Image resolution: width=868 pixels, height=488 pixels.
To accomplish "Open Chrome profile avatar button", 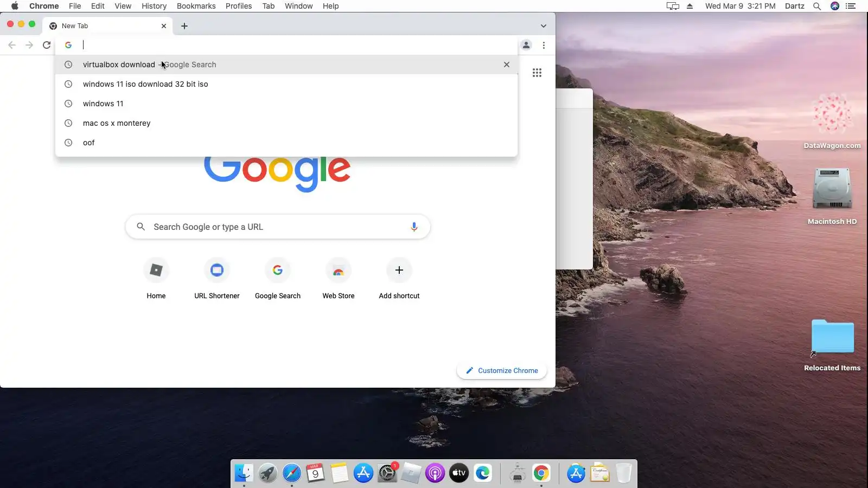I will pyautogui.click(x=526, y=45).
